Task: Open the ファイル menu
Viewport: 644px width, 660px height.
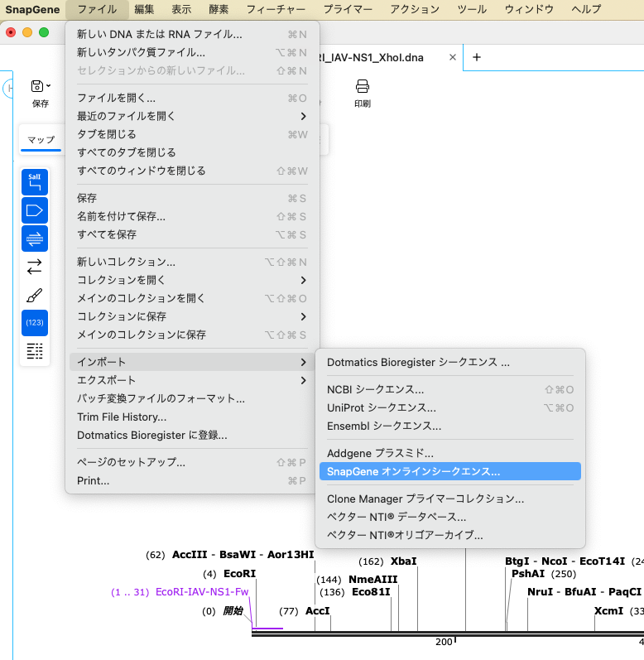Action: pyautogui.click(x=97, y=9)
